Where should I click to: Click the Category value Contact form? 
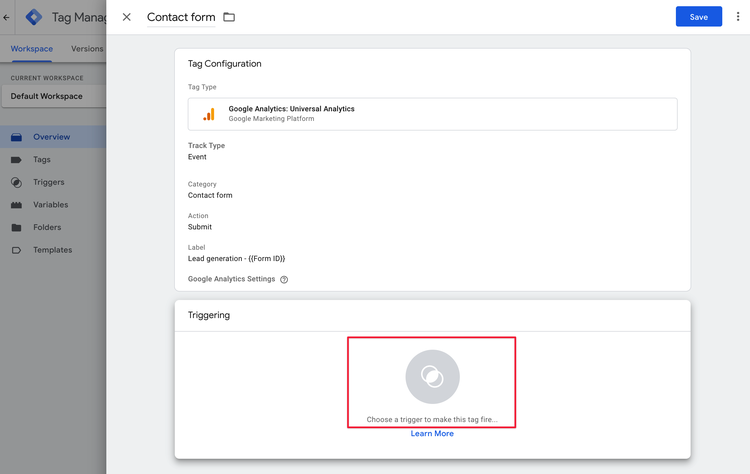tap(210, 195)
